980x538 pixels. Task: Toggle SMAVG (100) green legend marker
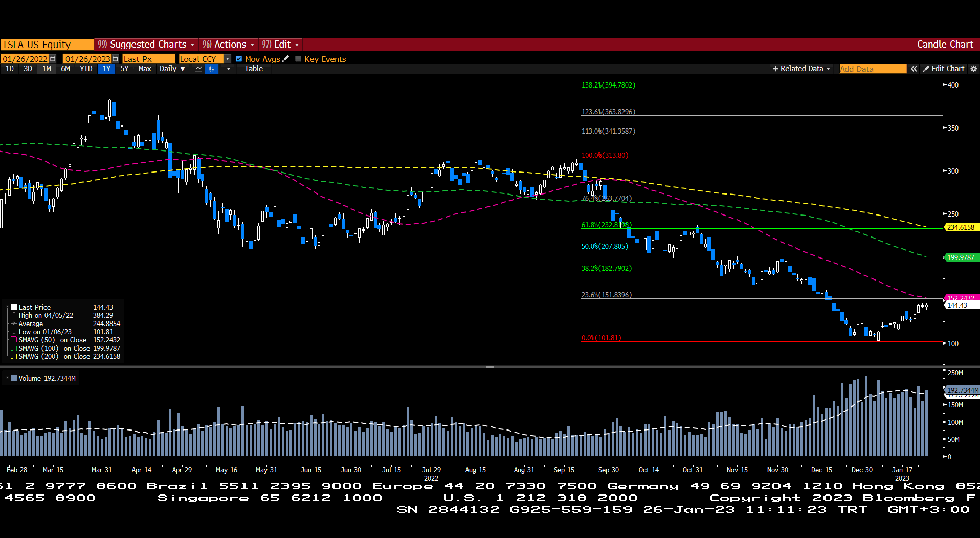pyautogui.click(x=14, y=348)
